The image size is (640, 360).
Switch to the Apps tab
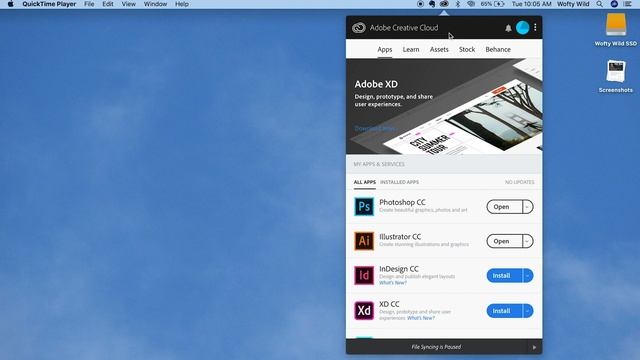(384, 49)
